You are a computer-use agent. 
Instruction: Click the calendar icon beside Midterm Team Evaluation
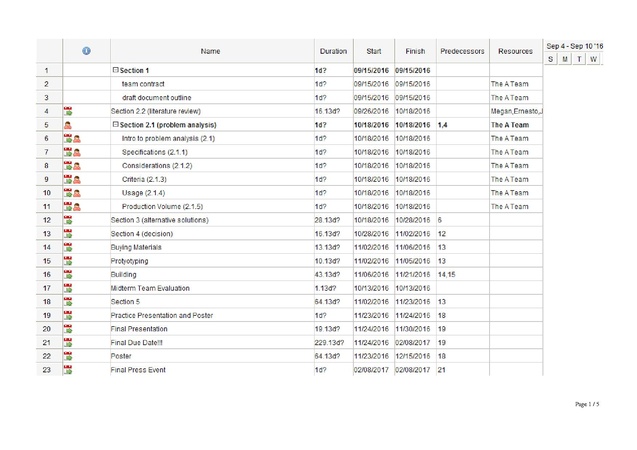coord(68,288)
